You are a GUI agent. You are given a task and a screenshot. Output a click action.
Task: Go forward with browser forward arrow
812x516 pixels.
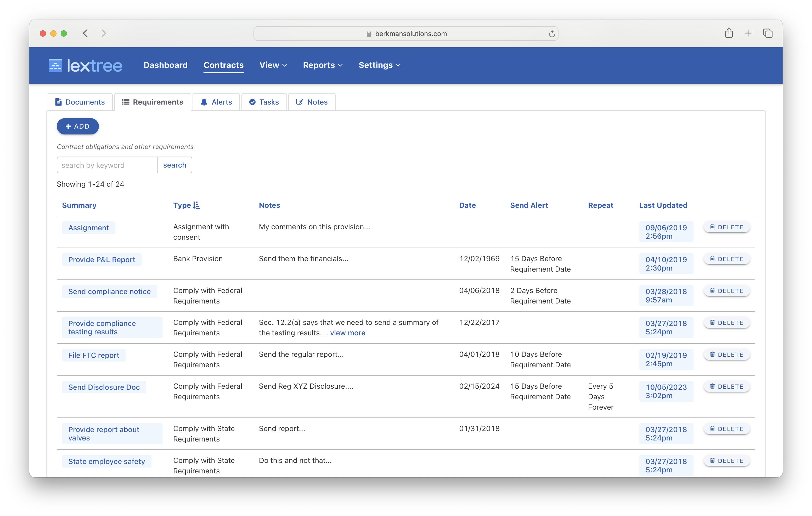click(x=104, y=33)
